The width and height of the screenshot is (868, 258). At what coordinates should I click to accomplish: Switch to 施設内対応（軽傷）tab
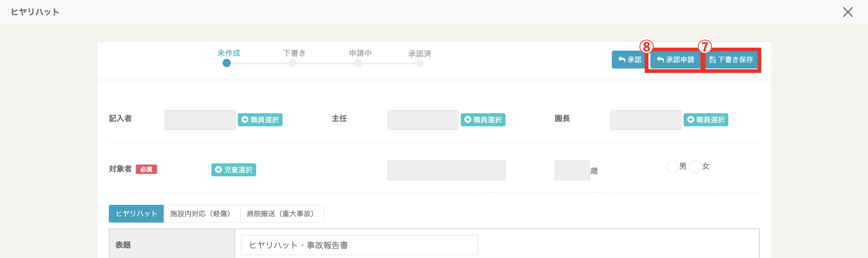202,214
